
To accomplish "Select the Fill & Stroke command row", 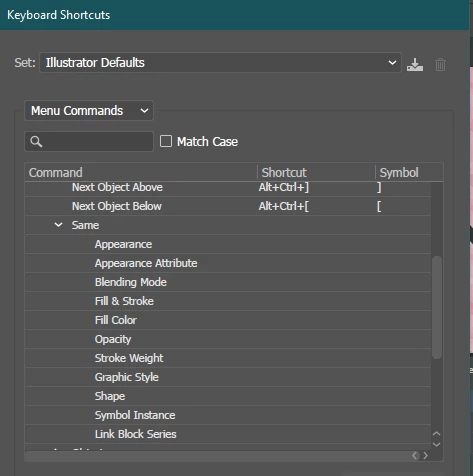I will [228, 301].
